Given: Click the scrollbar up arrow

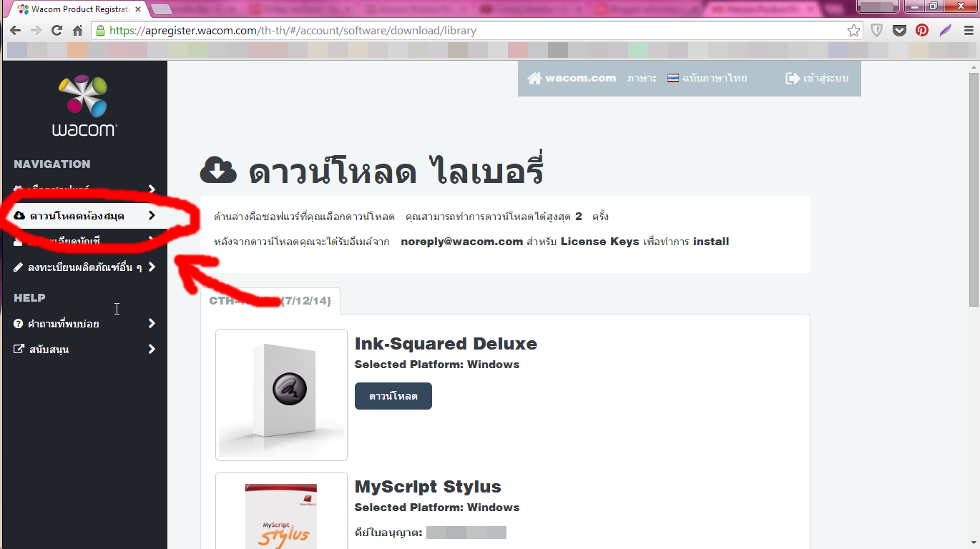Looking at the screenshot, I should [973, 66].
